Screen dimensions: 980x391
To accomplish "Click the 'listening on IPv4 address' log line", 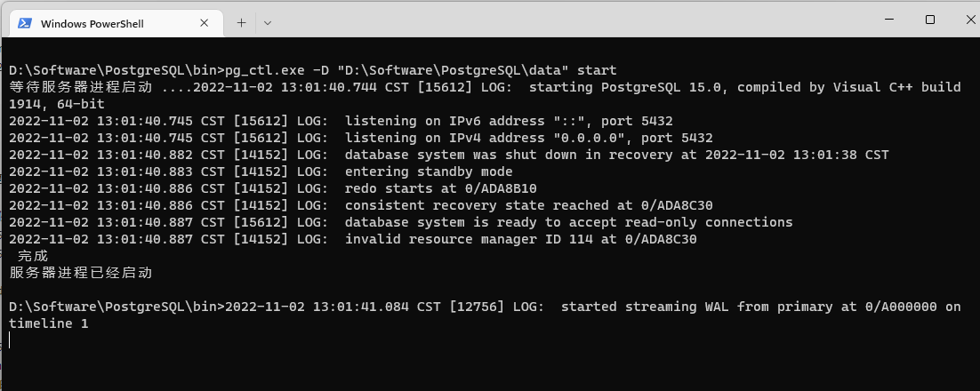I will pyautogui.click(x=361, y=138).
